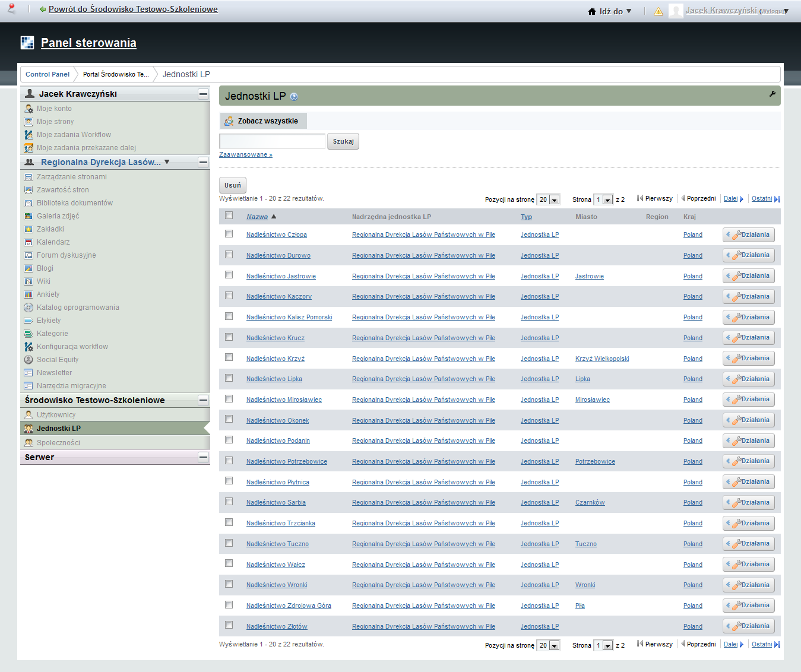This screenshot has height=672, width=801.
Task: Open the bottom Strona page number dropdown
Action: 604,645
